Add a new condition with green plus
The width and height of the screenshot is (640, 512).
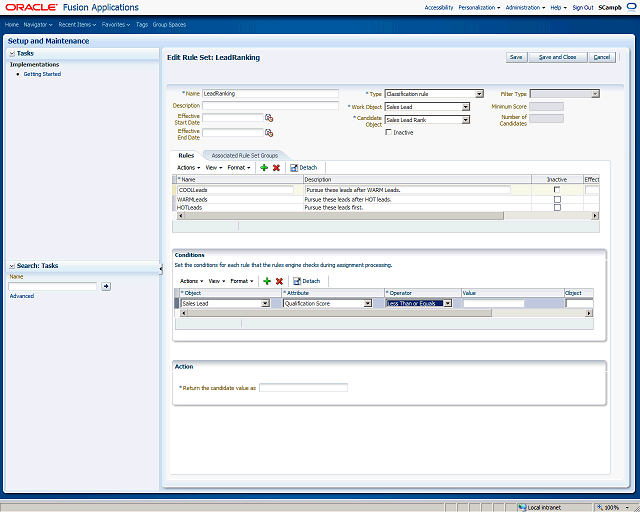coord(267,281)
